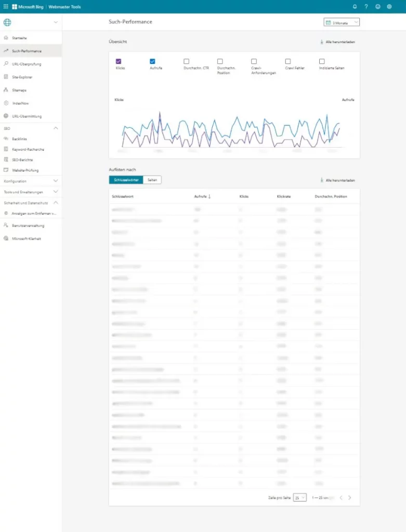Screen dimensions: 406x532
Task: Enable the Durchschn. CTR checkbox
Action: pos(186,61)
